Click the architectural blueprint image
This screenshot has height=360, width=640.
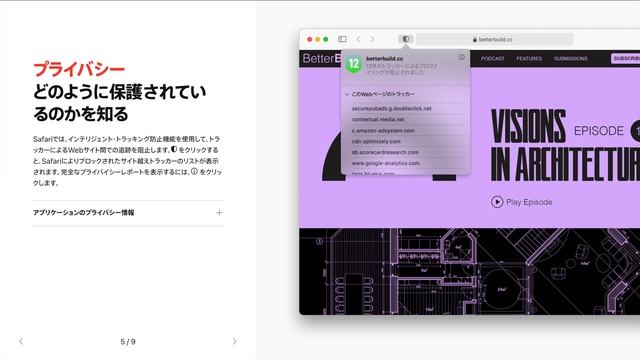(469, 271)
